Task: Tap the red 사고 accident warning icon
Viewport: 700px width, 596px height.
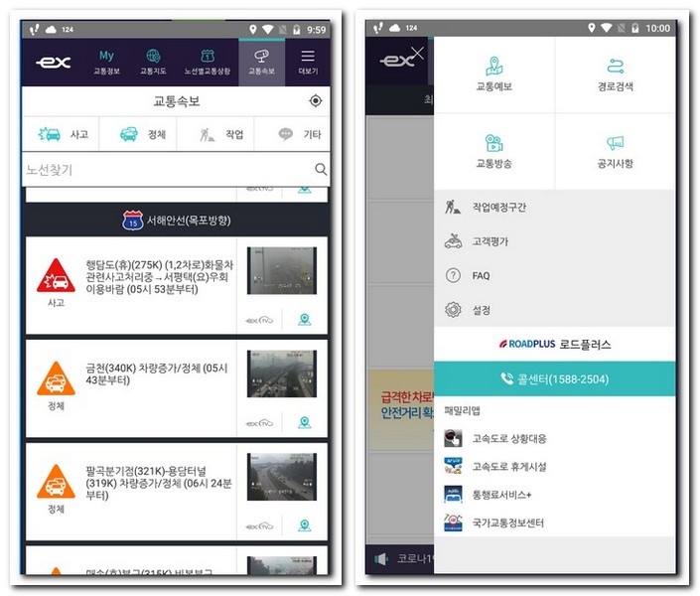Action: pyautogui.click(x=56, y=276)
